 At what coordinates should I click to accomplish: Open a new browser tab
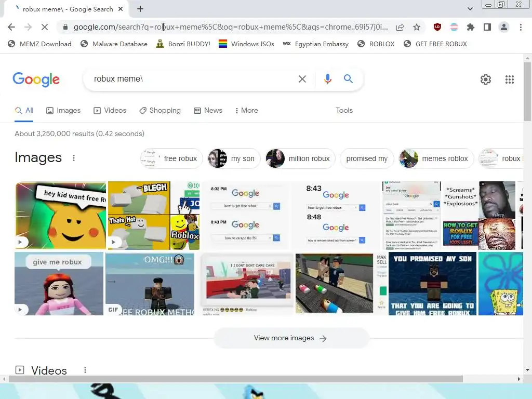pos(140,9)
